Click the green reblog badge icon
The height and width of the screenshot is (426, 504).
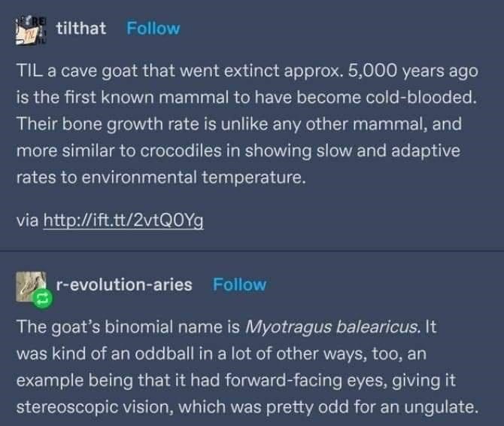point(41,298)
